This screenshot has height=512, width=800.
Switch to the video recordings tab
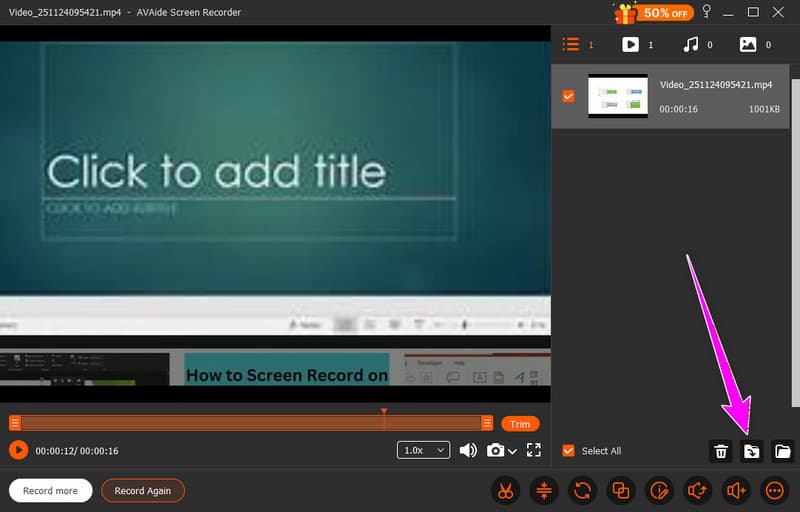click(x=631, y=45)
